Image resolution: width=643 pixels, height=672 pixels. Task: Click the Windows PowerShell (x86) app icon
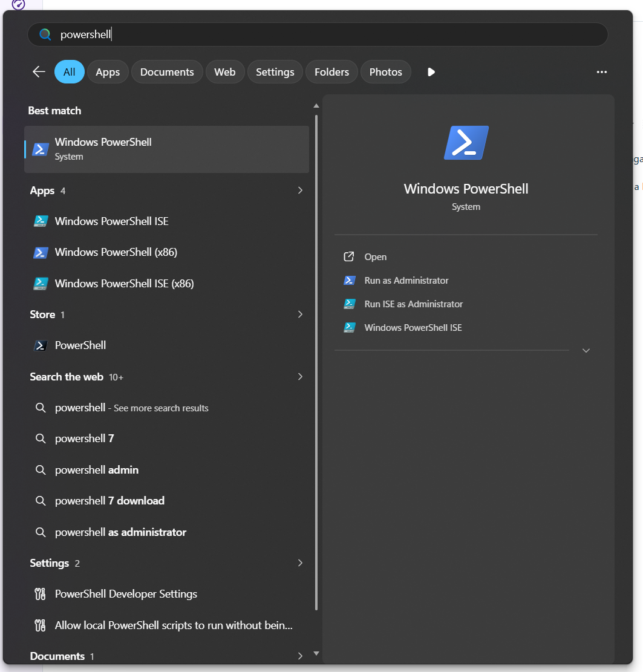click(x=41, y=252)
